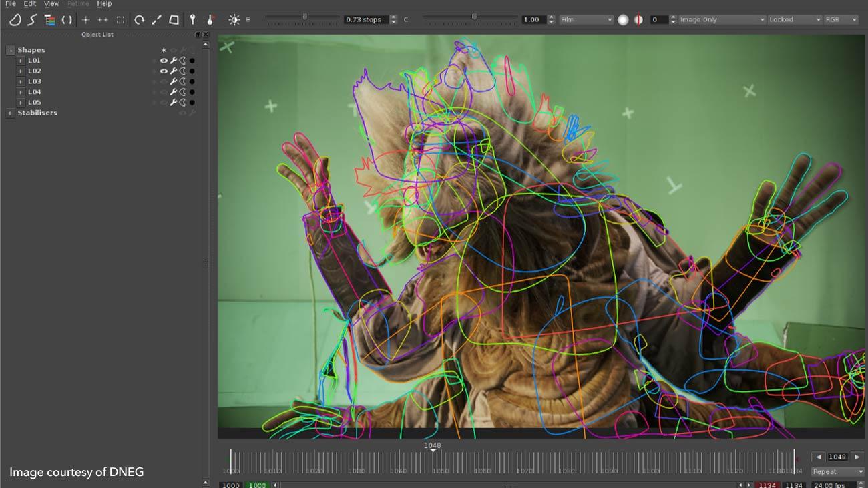Open the Edit menu
Viewport: 868px width, 488px height.
(x=29, y=3)
